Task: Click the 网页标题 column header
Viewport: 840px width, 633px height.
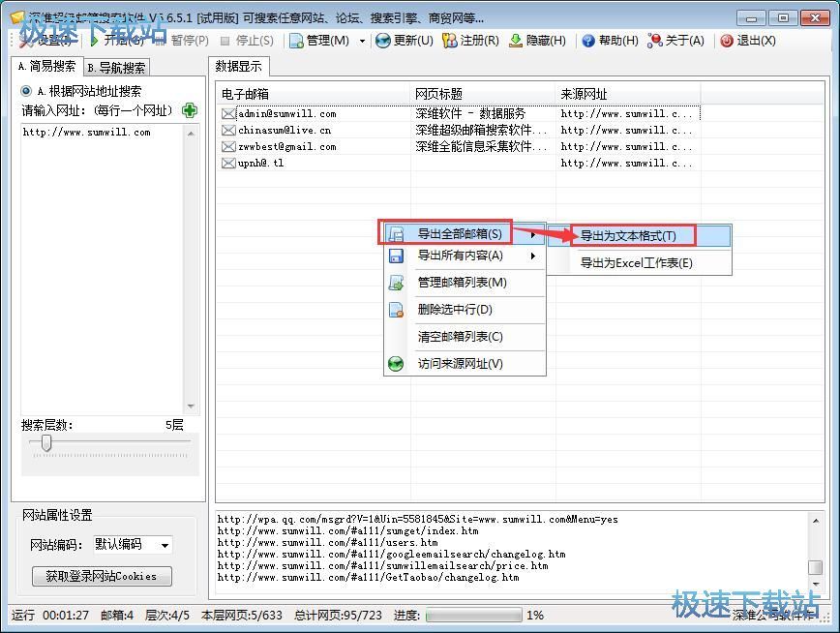Action: coord(483,94)
